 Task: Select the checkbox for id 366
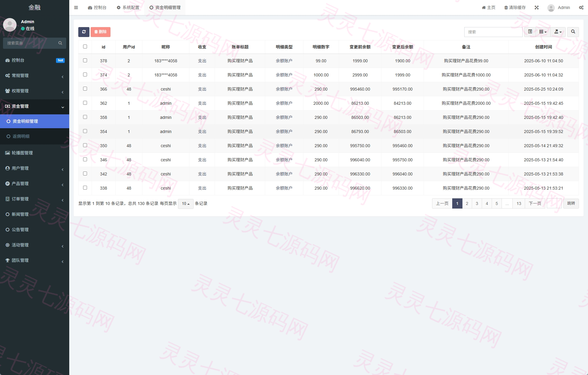pos(85,89)
